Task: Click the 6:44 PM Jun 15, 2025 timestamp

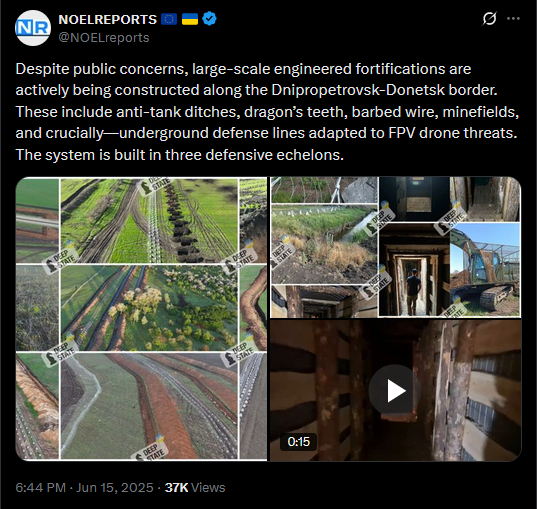Action: coord(84,487)
